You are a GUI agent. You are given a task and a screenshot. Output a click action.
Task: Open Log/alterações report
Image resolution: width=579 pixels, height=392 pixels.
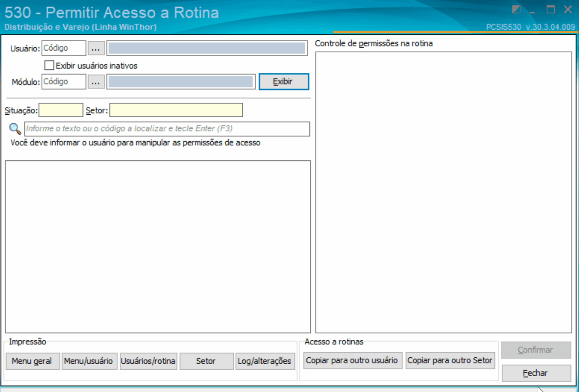pos(265,361)
